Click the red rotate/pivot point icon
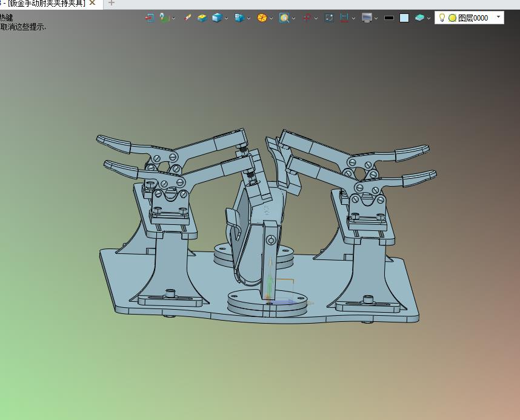This screenshot has width=520, height=420. 307,18
